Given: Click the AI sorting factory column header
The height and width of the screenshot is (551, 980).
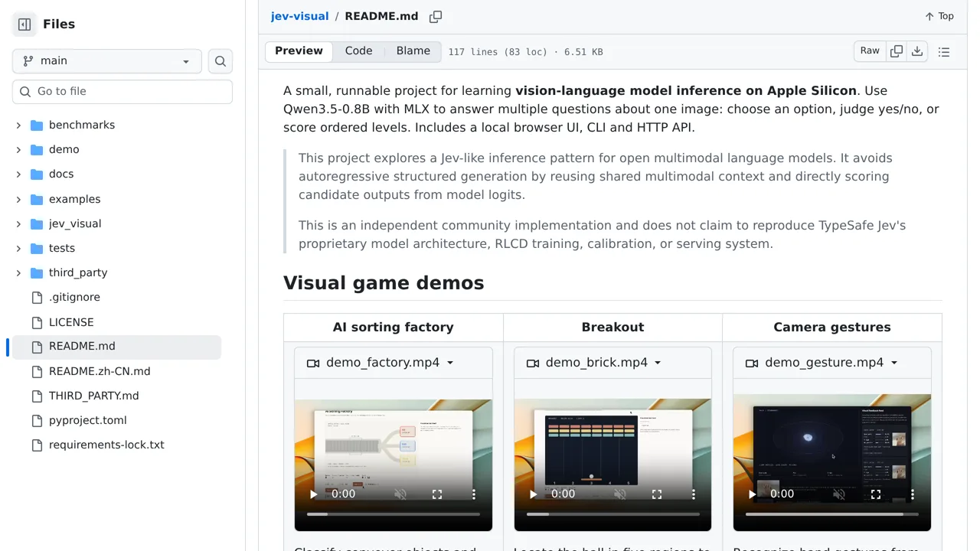Looking at the screenshot, I should point(394,327).
